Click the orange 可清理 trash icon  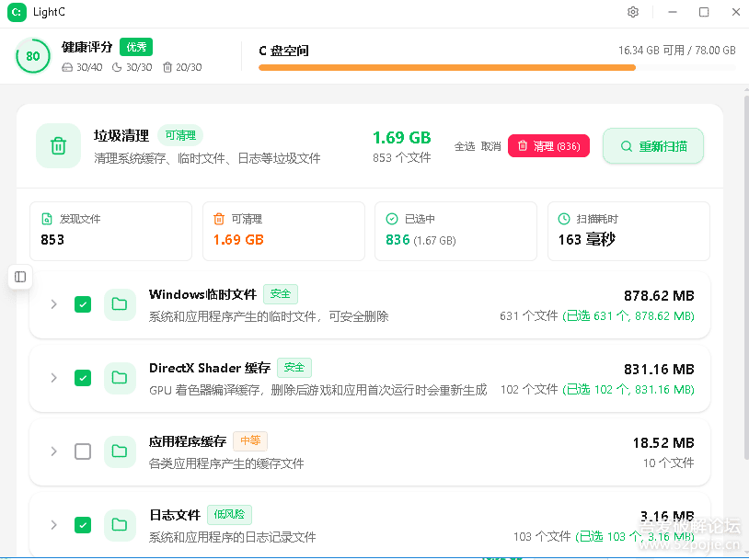219,219
